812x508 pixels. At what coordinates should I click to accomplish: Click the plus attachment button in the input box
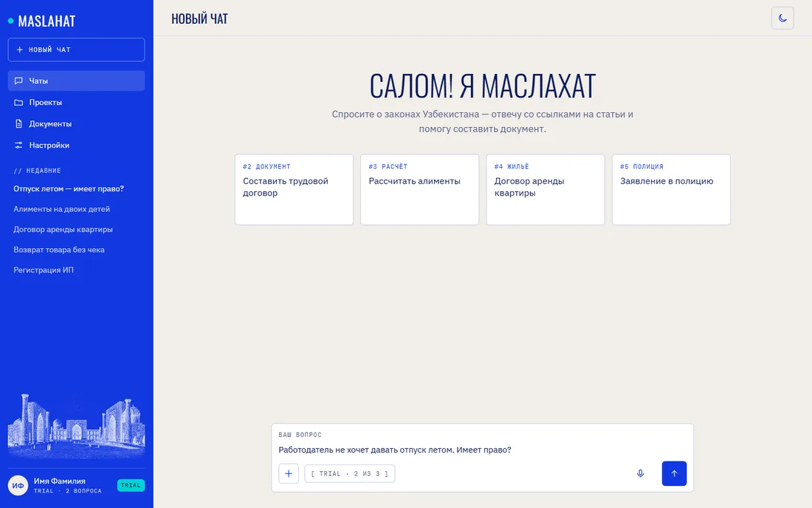click(289, 473)
